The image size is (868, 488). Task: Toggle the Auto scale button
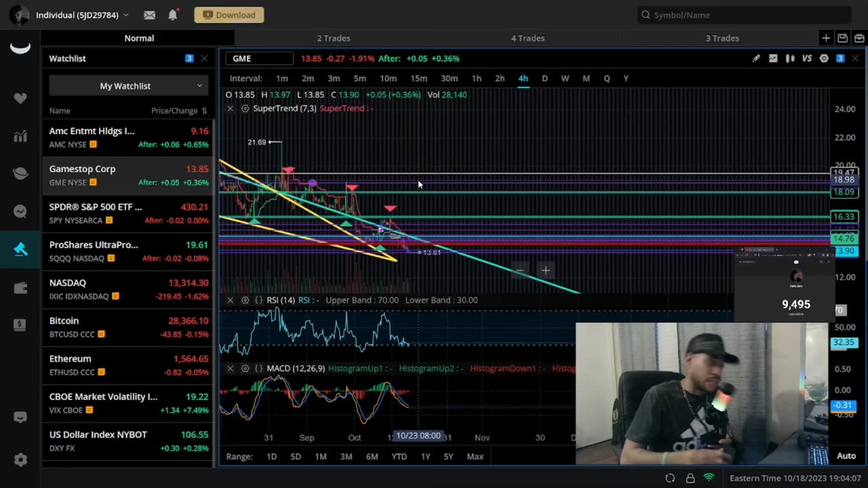(x=846, y=455)
